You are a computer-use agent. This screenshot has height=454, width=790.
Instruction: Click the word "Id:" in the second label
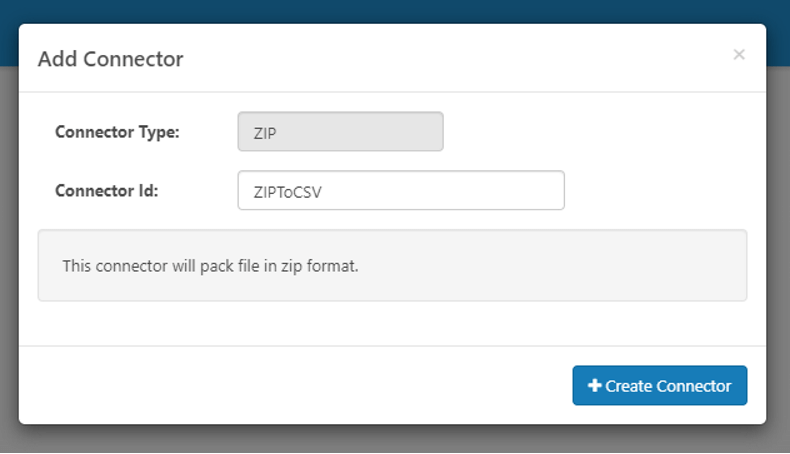[146, 189]
